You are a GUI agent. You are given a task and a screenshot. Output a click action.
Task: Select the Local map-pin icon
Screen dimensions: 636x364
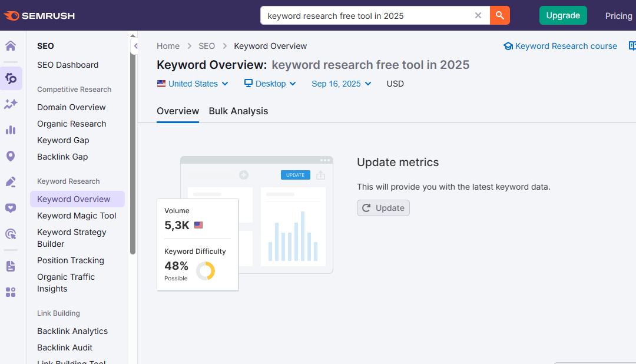tap(11, 156)
